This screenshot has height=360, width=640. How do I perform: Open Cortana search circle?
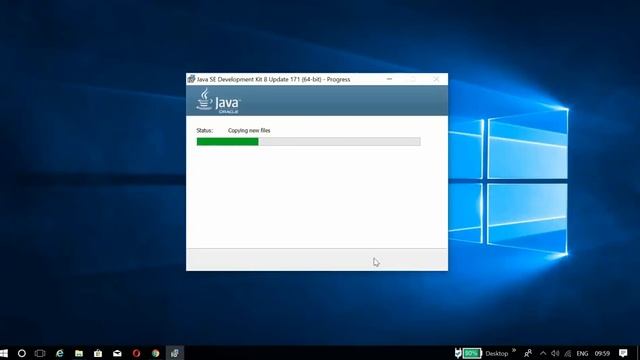[x=22, y=353]
